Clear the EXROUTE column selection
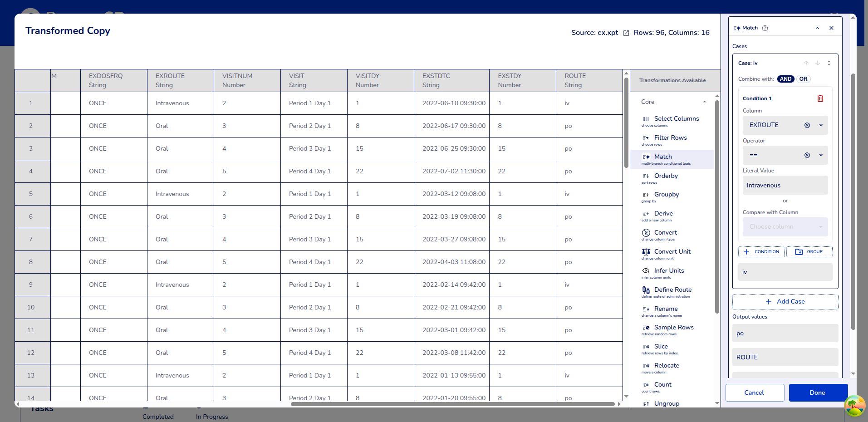 807,125
